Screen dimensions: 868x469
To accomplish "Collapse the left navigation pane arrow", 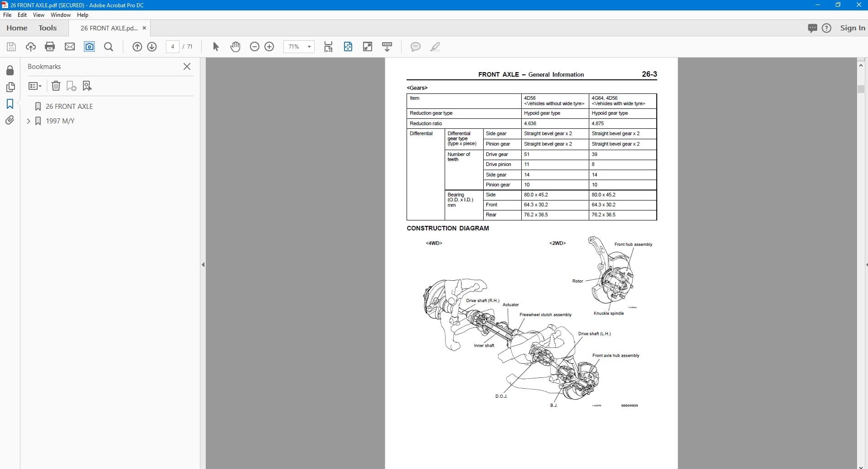I will tap(203, 264).
